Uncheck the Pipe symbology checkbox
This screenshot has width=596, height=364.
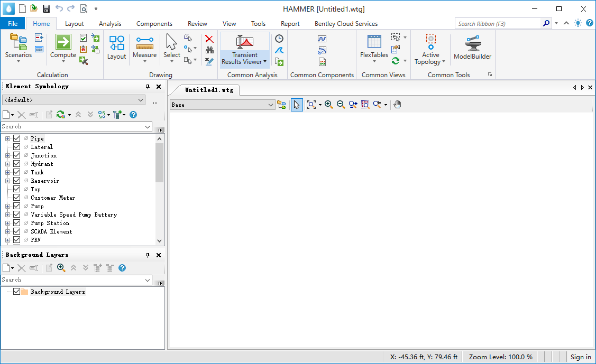point(17,138)
